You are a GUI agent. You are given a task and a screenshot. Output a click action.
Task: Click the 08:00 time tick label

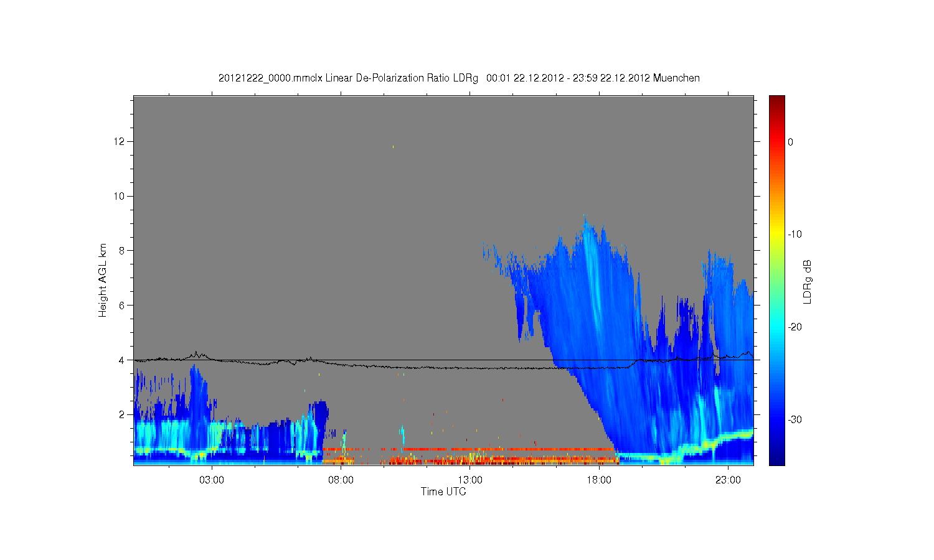(341, 480)
